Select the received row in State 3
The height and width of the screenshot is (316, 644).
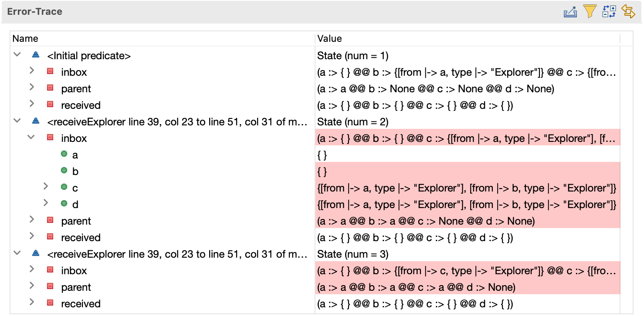coord(81,304)
